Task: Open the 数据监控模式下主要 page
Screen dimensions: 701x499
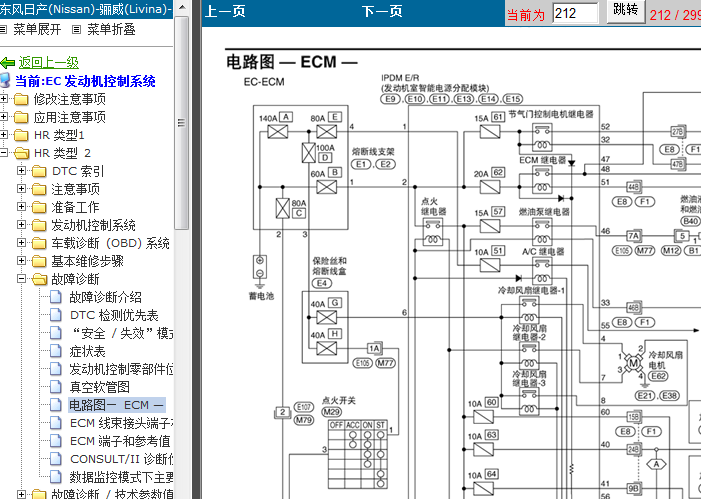Action: coord(121,477)
